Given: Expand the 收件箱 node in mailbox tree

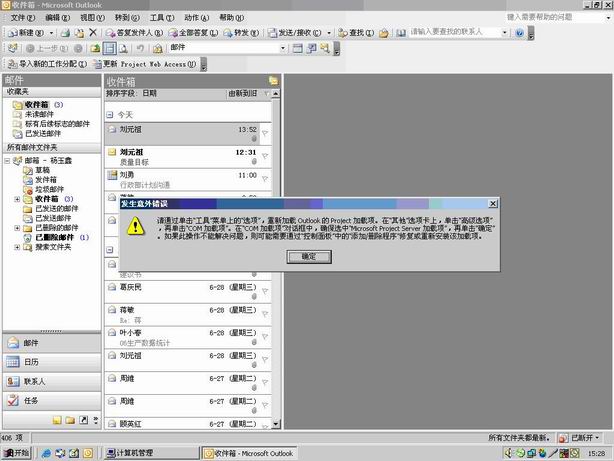Looking at the screenshot, I should pos(17,199).
